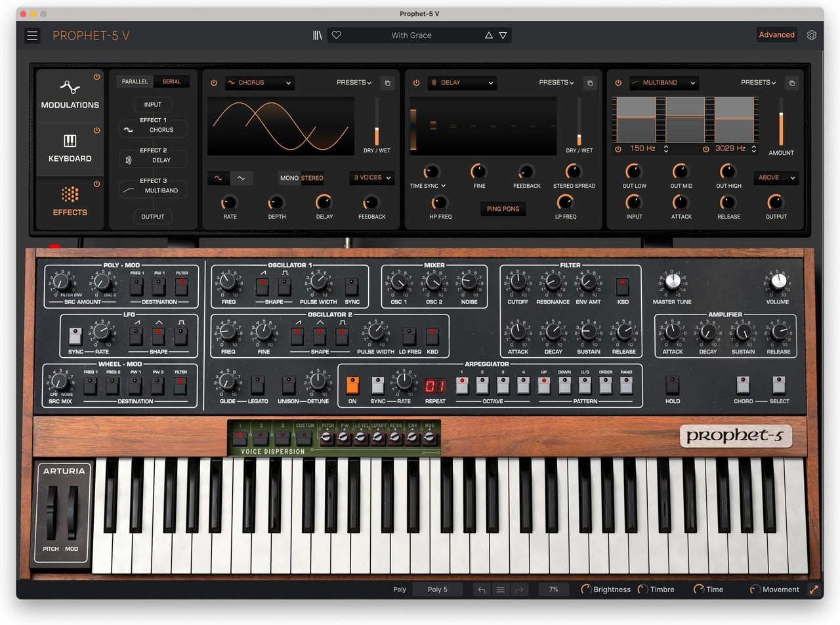Click the resize window icon bottom right
The width and height of the screenshot is (840, 625).
click(815, 590)
